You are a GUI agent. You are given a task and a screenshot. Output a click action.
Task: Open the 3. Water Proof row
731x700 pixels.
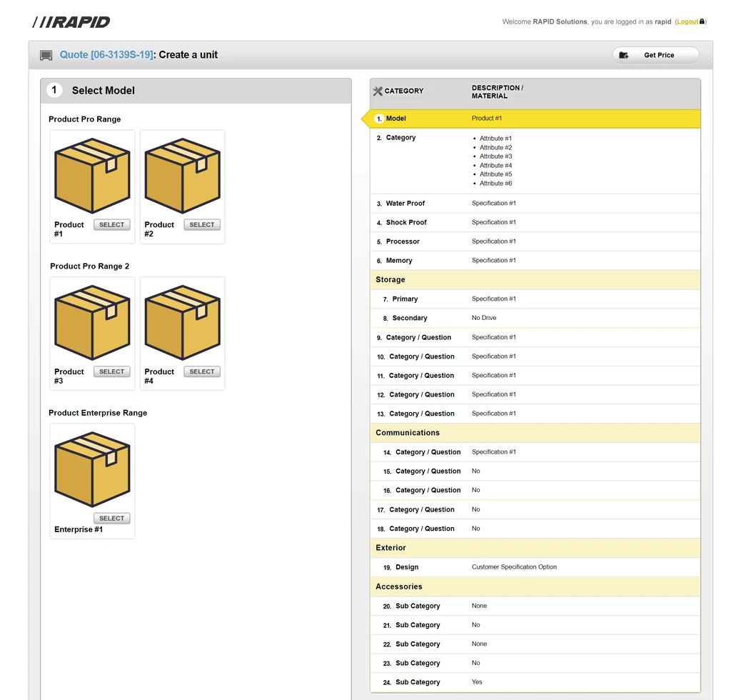point(535,204)
